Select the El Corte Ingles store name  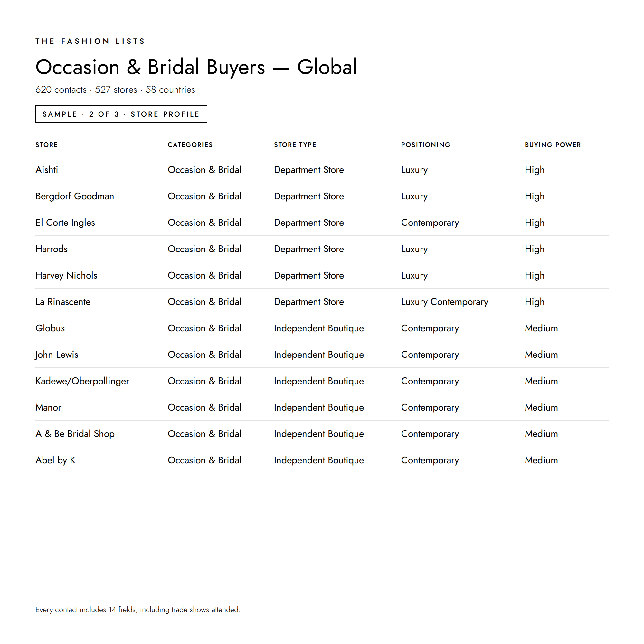pos(65,223)
